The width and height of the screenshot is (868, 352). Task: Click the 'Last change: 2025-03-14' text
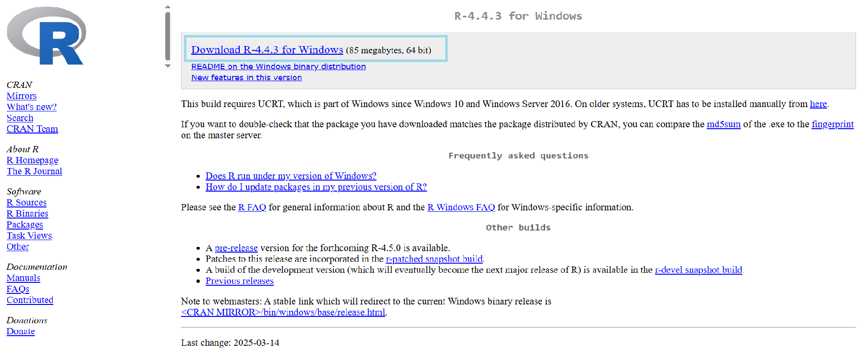pos(230,342)
